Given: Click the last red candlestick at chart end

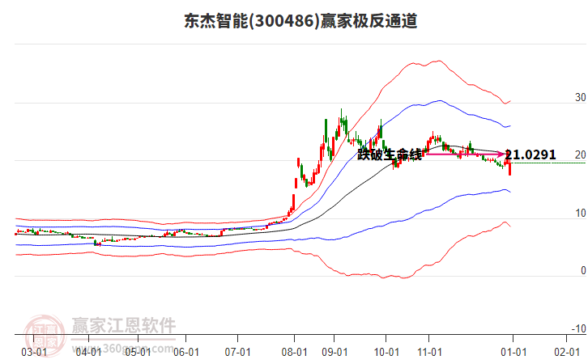Looking at the screenshot, I should tap(509, 167).
